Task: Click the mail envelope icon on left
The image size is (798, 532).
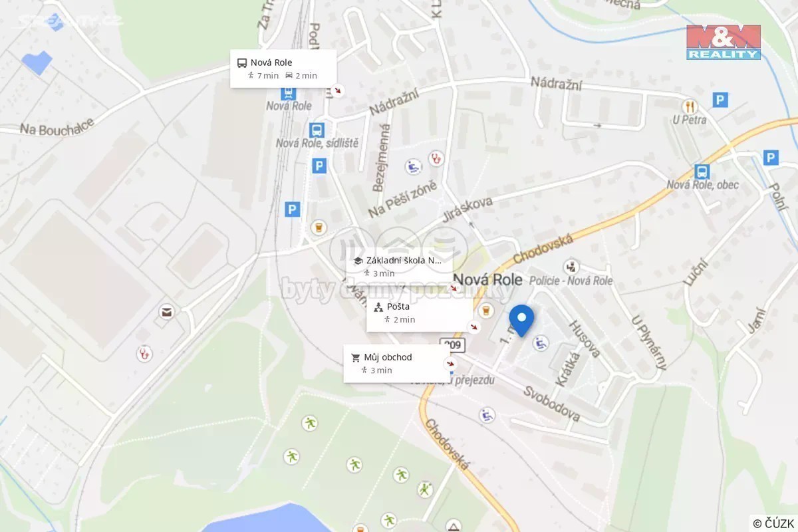Action: pos(166,312)
